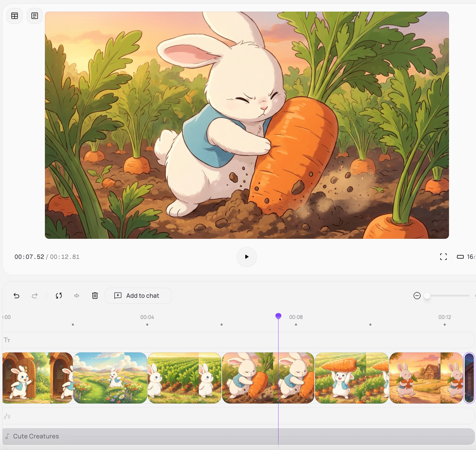Delete the selected clip

(x=95, y=296)
